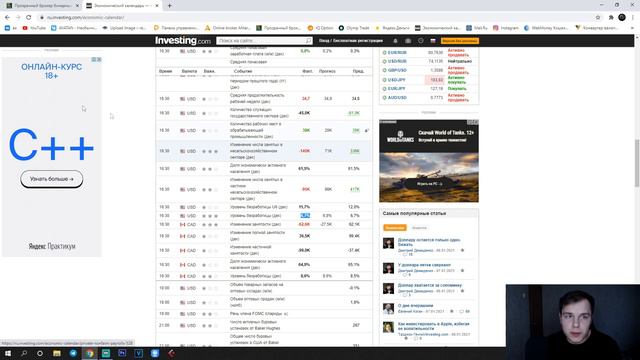Open the portfolio briefcase icon in header
The width and height of the screenshot is (640, 360).
pos(408,41)
